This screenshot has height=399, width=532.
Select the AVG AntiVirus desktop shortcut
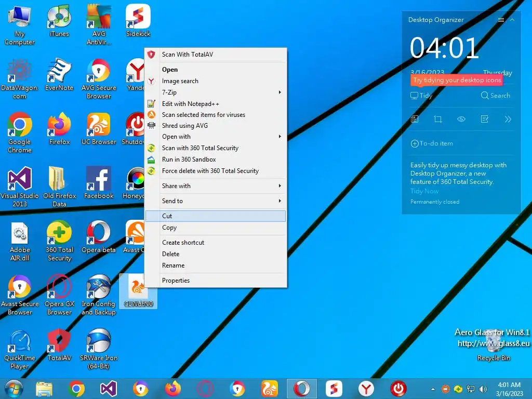coord(99,25)
